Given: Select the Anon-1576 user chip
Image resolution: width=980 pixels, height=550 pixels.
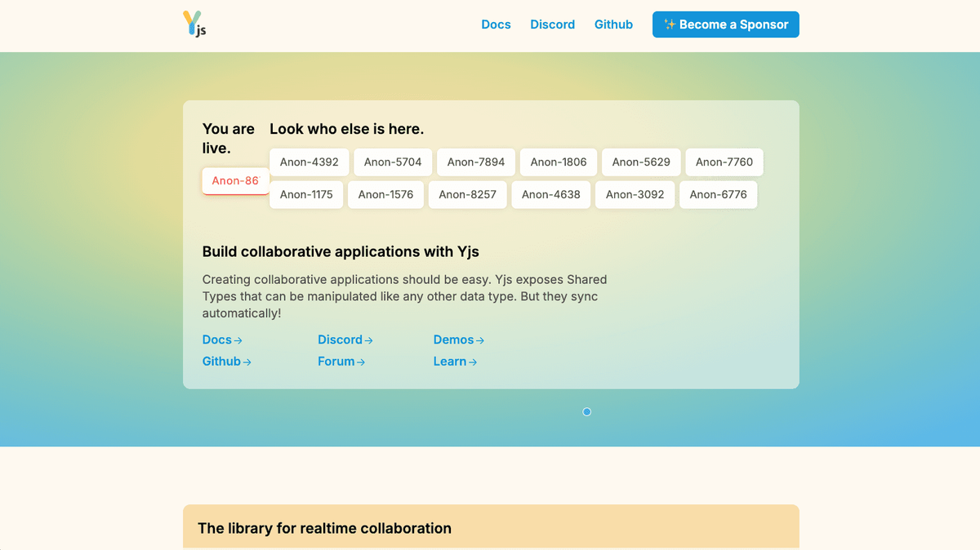Looking at the screenshot, I should [385, 194].
